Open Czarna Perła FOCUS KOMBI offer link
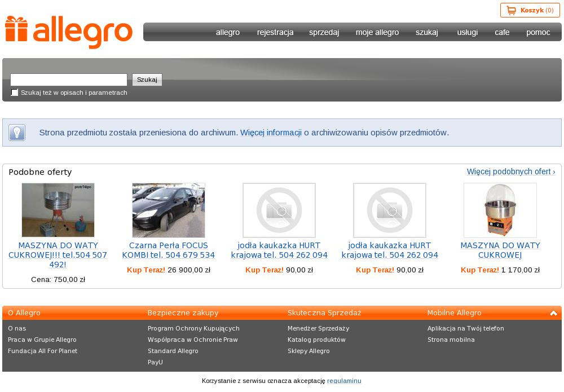The height and width of the screenshot is (392, 564). (x=168, y=250)
